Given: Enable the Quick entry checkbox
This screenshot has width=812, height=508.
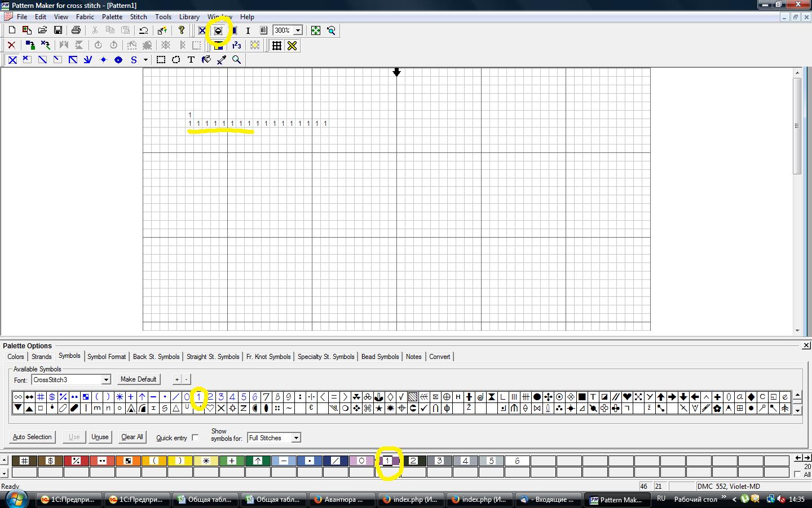Looking at the screenshot, I should [x=195, y=437].
